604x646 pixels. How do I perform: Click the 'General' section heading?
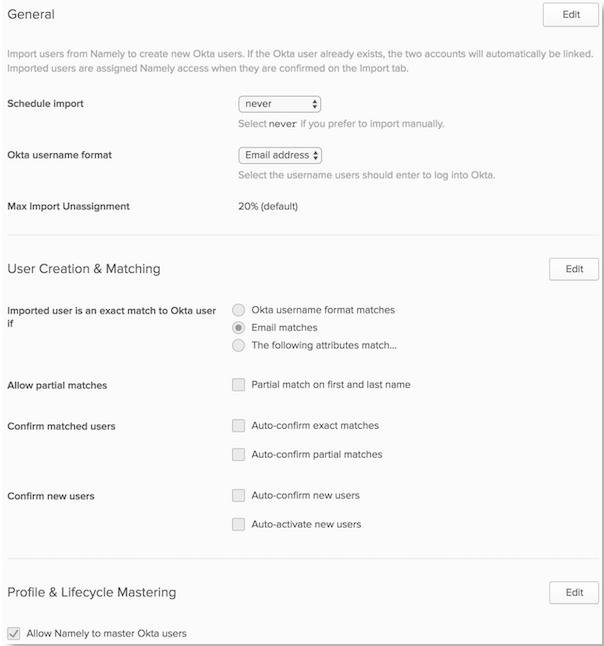coord(31,15)
